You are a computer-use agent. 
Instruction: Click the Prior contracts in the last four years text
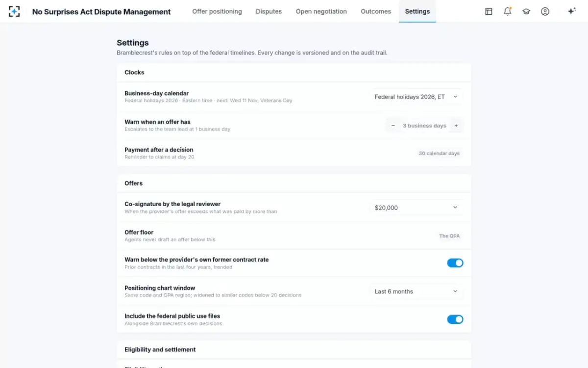178,267
